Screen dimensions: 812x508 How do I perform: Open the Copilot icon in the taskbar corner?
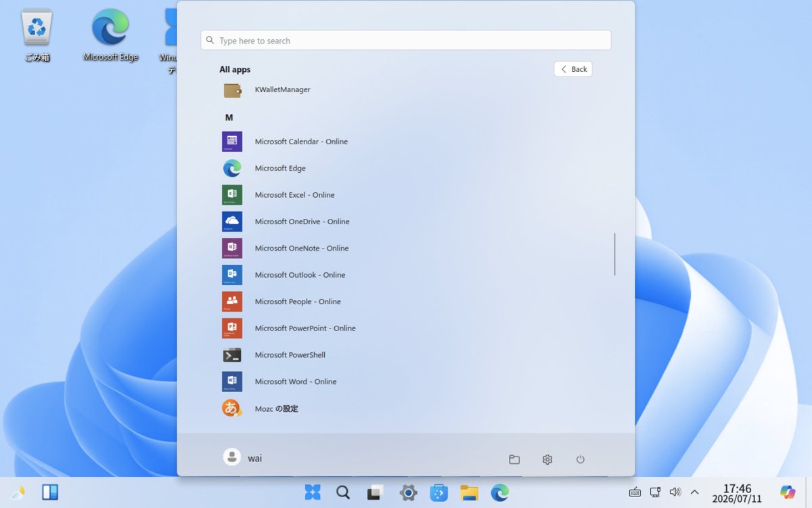[x=788, y=492]
